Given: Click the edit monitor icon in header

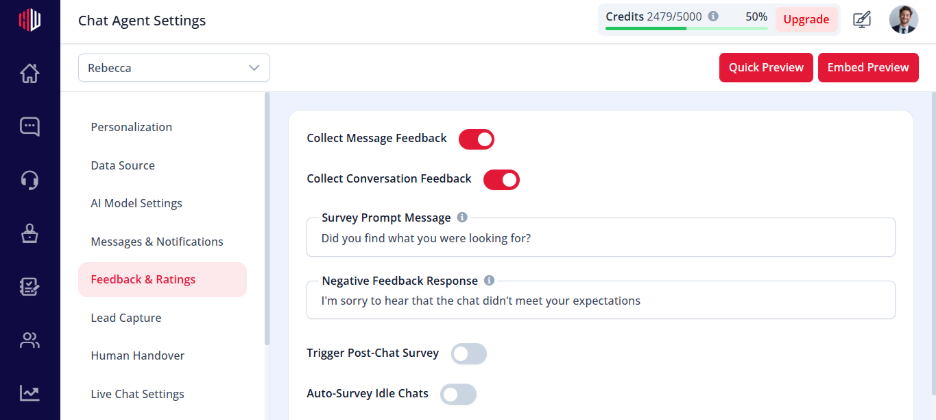Looking at the screenshot, I should click(861, 20).
